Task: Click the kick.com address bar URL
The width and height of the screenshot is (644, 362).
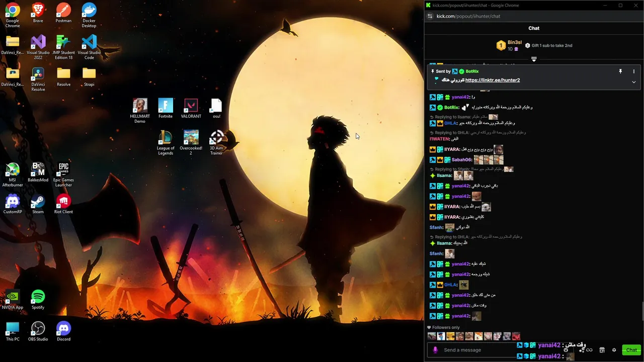Action: point(468,16)
